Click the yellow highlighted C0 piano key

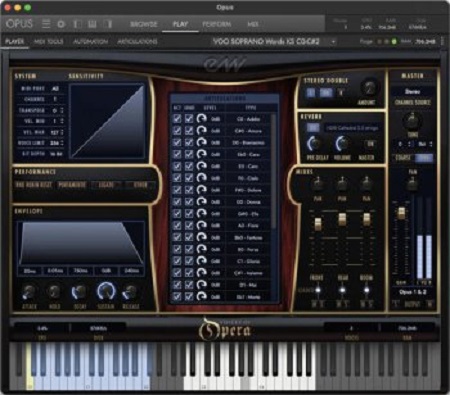pos(29,367)
